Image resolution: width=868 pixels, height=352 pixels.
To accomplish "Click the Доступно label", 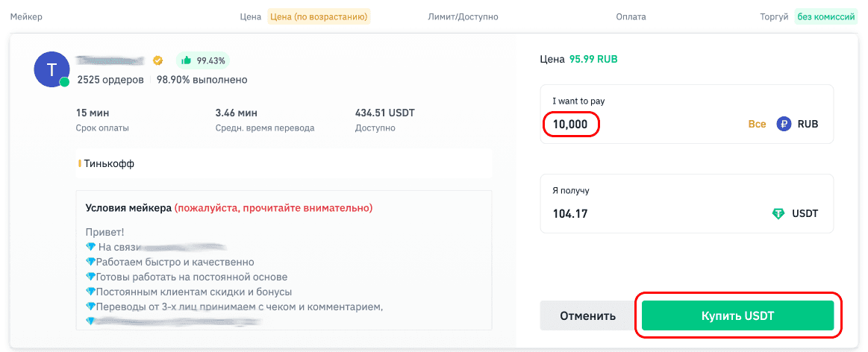I will (x=375, y=128).
